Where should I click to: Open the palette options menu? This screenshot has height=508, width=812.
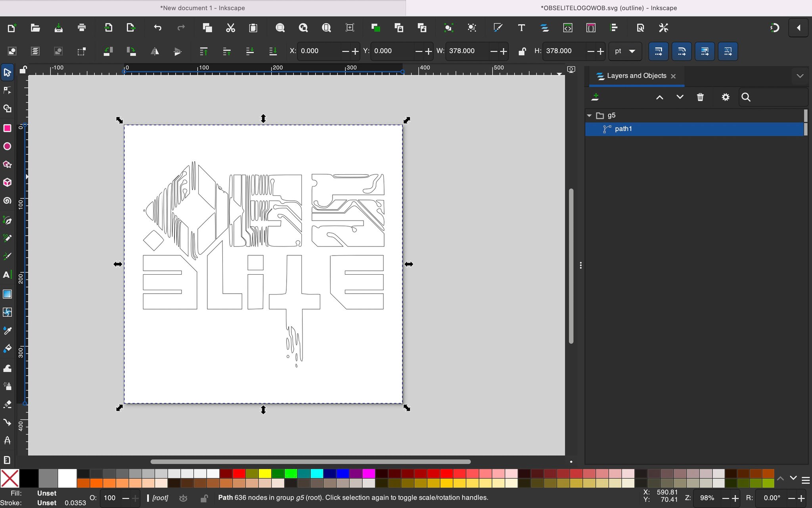tap(806, 481)
